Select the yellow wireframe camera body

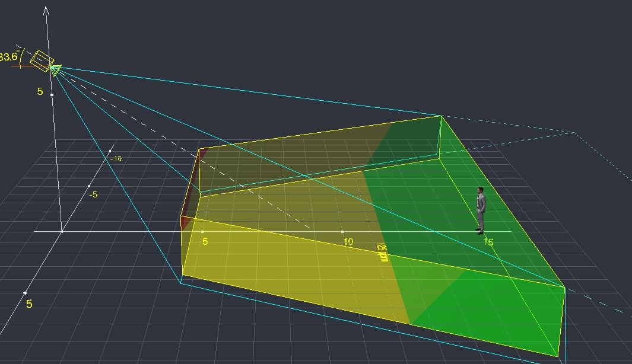(42, 60)
